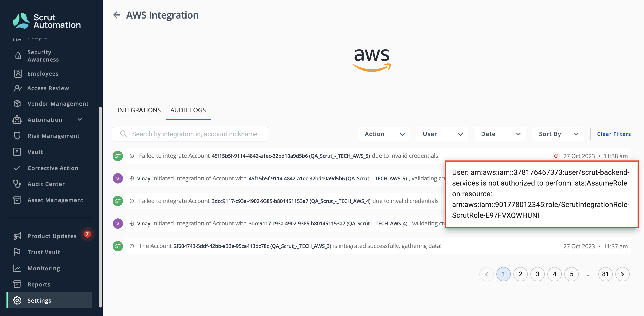This screenshot has height=316, width=644.
Task: Click the red error info icon
Action: (556, 156)
